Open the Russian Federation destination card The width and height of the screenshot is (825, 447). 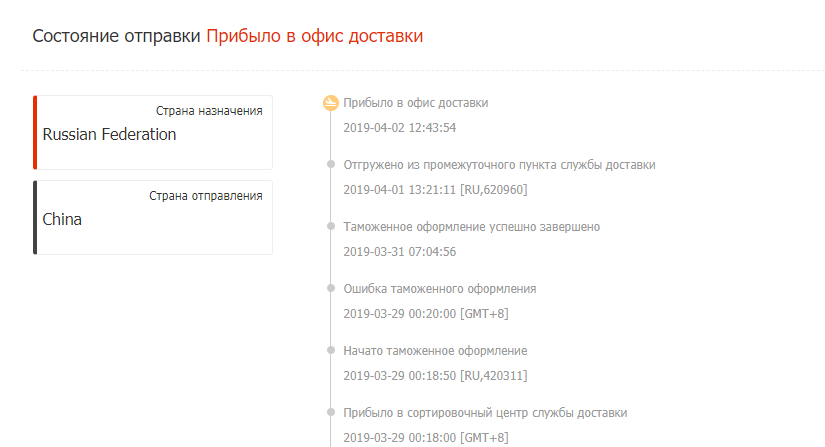click(x=153, y=133)
